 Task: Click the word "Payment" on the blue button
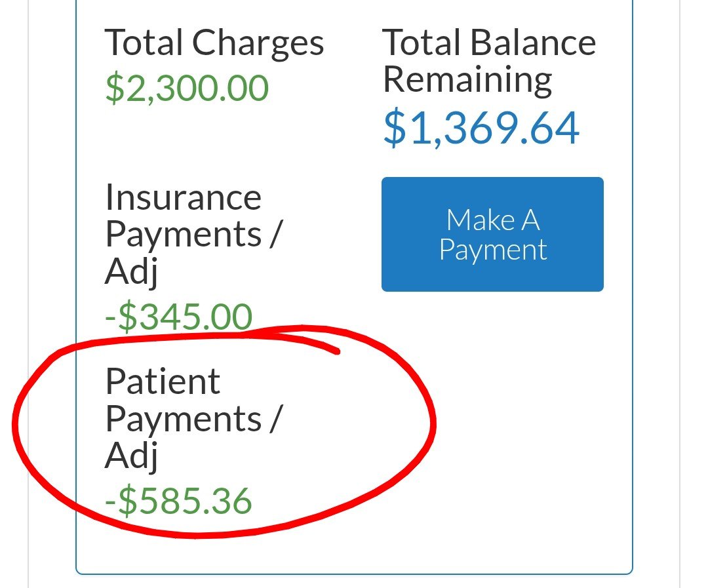pyautogui.click(x=493, y=250)
